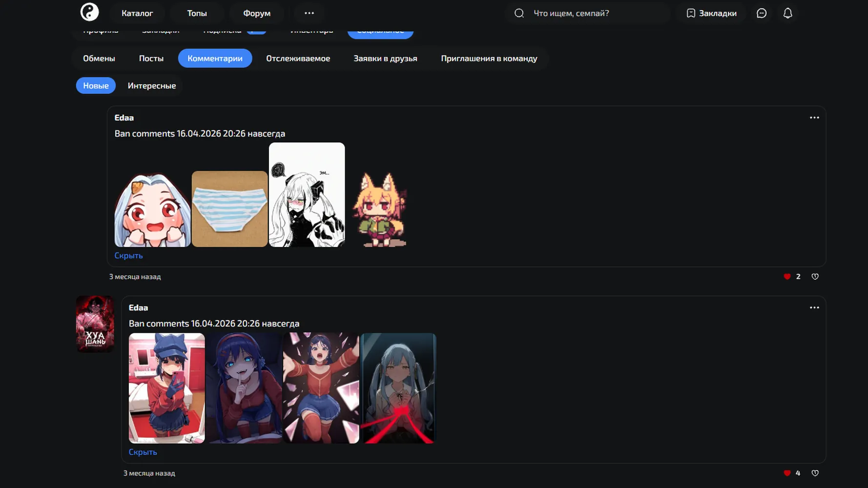The height and width of the screenshot is (488, 868).
Task: Open the three-dots menu in top navigation
Action: (x=309, y=13)
